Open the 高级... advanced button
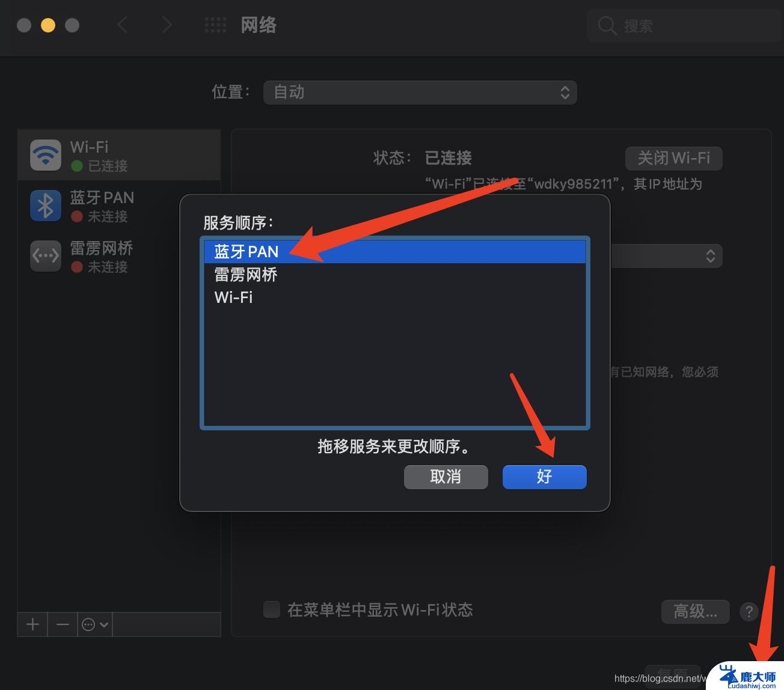 tap(695, 611)
